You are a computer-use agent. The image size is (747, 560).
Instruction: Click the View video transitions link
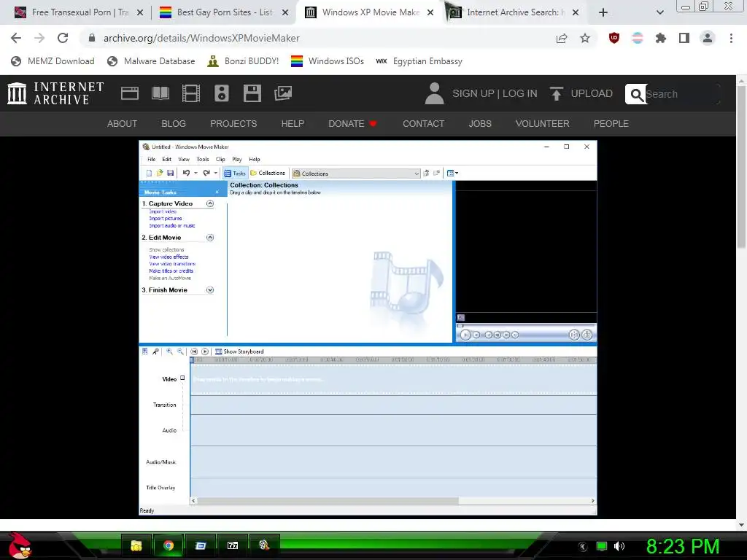tap(172, 264)
